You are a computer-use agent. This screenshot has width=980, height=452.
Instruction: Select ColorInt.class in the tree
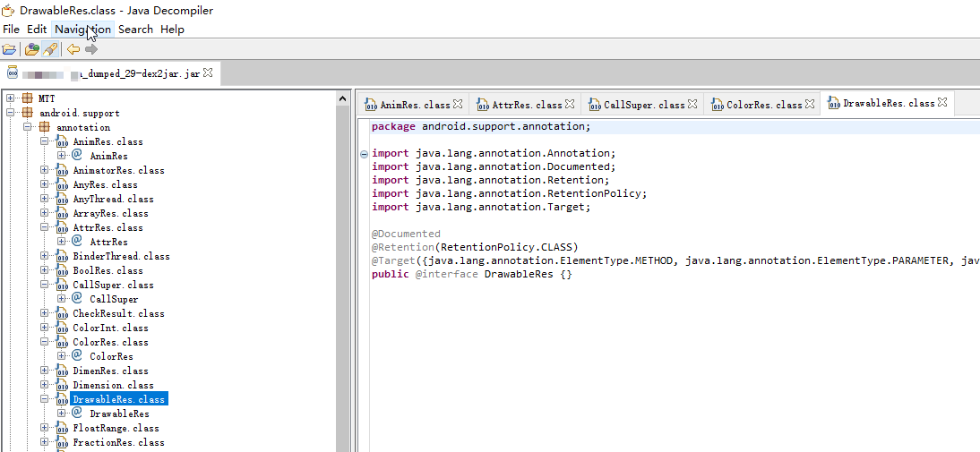pos(110,328)
